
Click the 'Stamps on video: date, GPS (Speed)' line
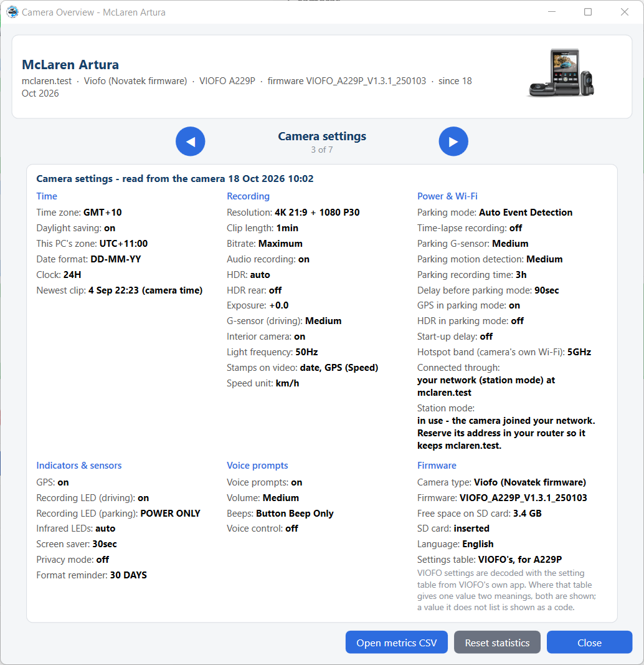303,367
